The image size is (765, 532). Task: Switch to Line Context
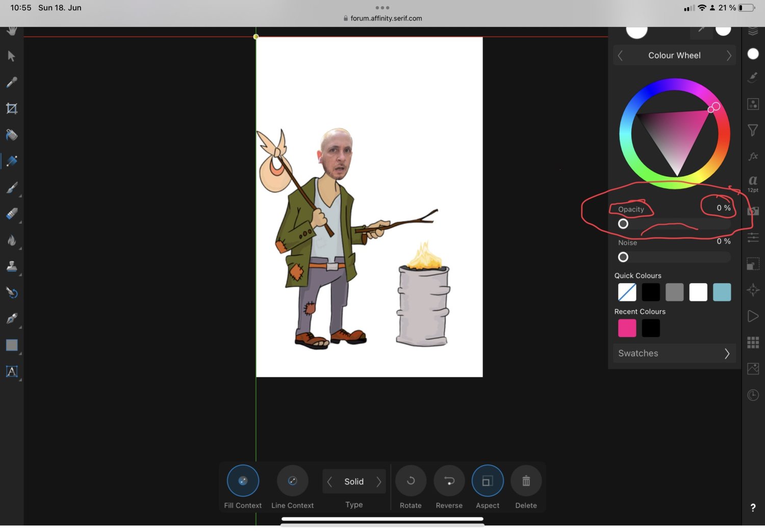click(x=292, y=481)
